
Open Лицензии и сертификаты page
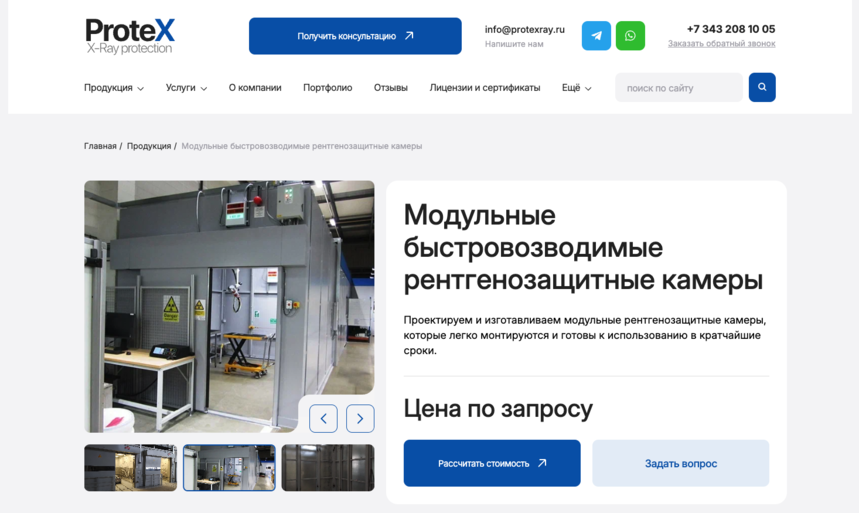485,88
